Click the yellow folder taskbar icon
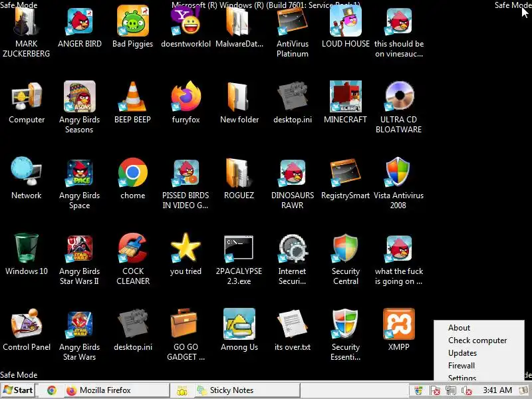The width and height of the screenshot is (532, 399). coord(182,391)
